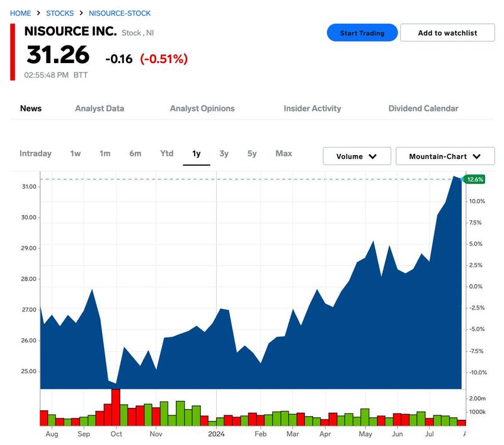Open the Analyst Data tab

(x=100, y=108)
